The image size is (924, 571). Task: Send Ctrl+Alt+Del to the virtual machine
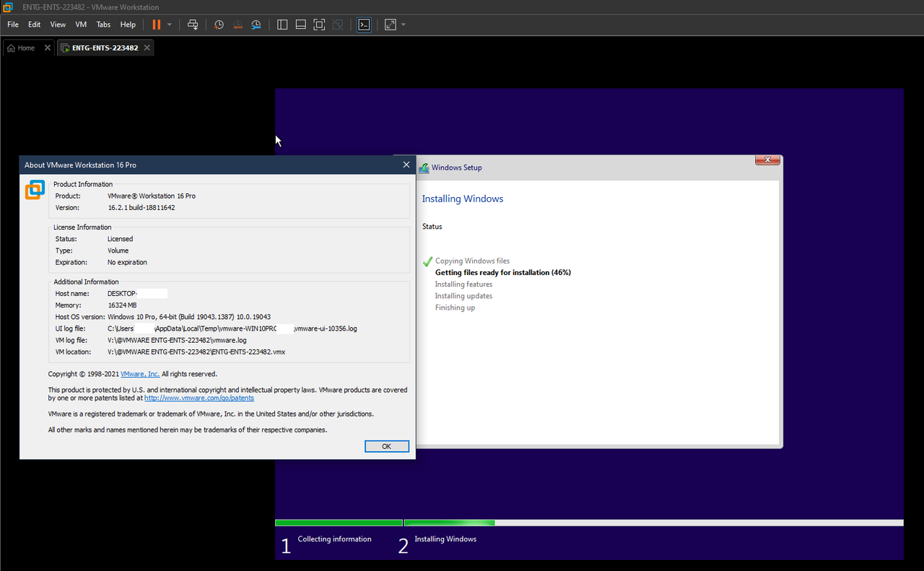(193, 25)
